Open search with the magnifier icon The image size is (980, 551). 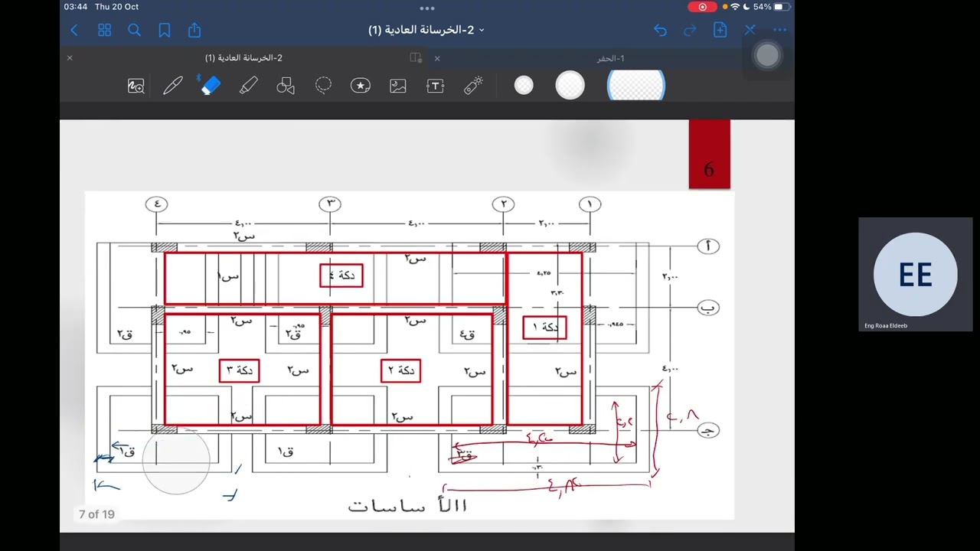pyautogui.click(x=135, y=30)
